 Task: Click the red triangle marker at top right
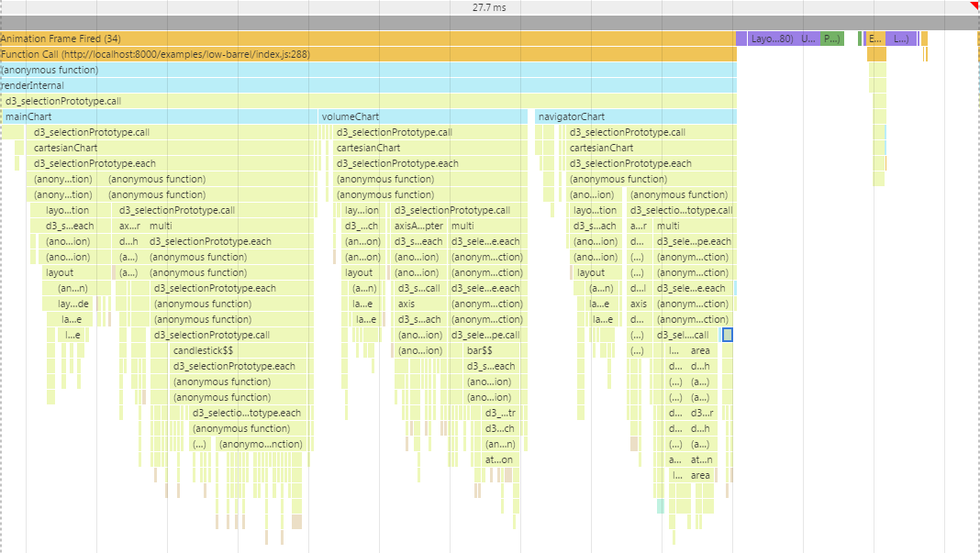point(975,5)
